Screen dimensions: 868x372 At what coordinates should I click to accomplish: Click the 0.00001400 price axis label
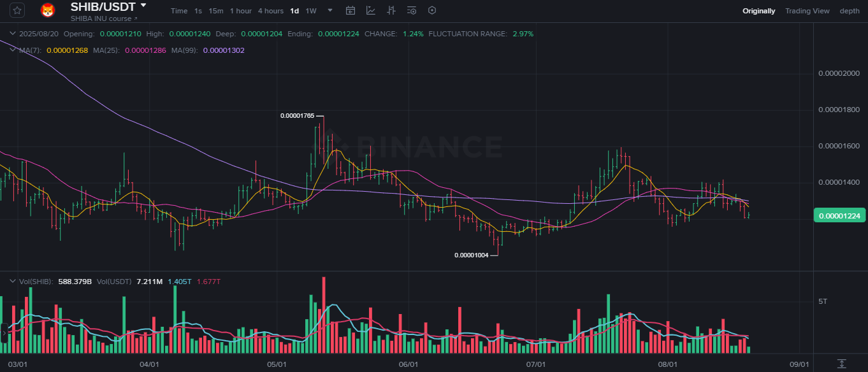[x=839, y=183]
